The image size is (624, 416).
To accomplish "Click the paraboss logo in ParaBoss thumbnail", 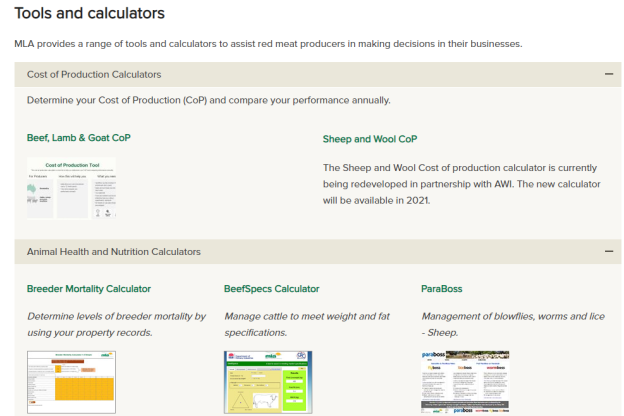I will click(438, 357).
